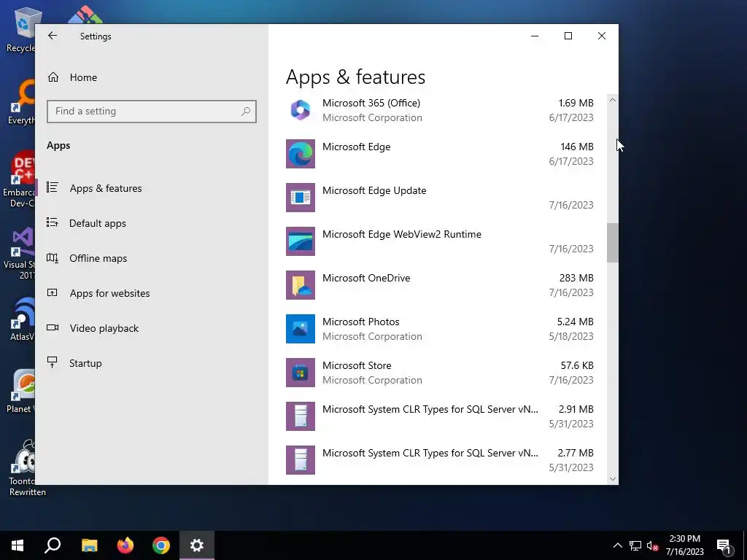The width and height of the screenshot is (747, 560).
Task: Click the 5.24 MB size value
Action: (x=575, y=322)
